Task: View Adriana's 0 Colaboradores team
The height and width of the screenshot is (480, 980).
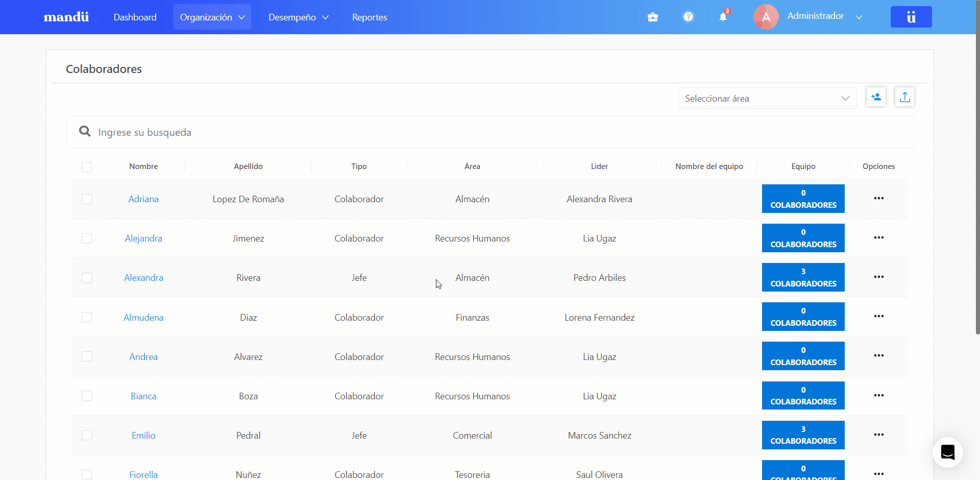Action: point(803,199)
